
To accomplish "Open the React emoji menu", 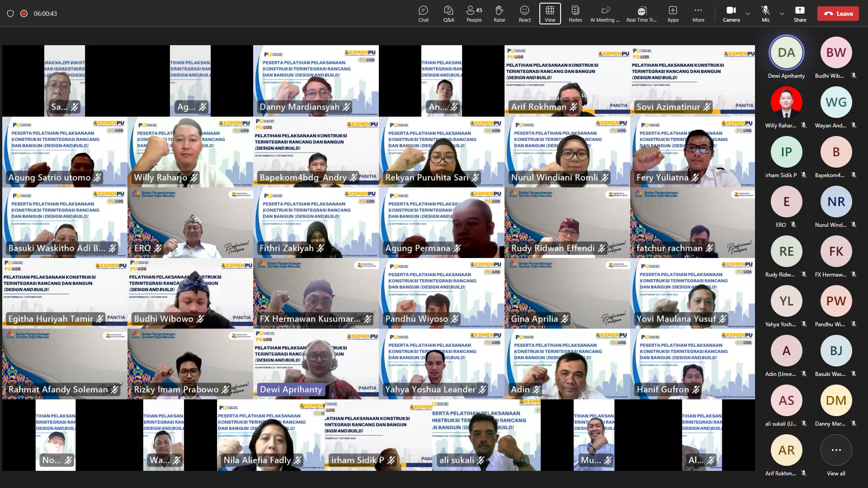I will tap(524, 14).
